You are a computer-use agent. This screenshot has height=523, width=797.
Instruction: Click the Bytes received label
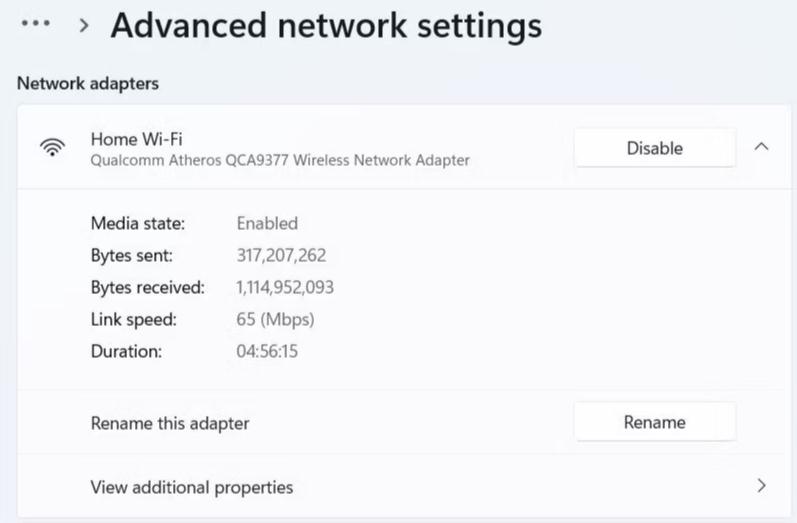tap(147, 287)
